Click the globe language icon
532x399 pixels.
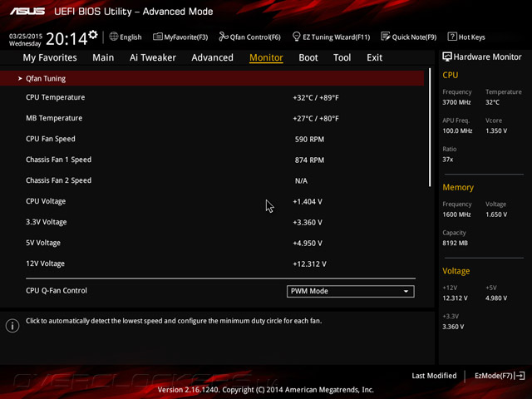114,37
